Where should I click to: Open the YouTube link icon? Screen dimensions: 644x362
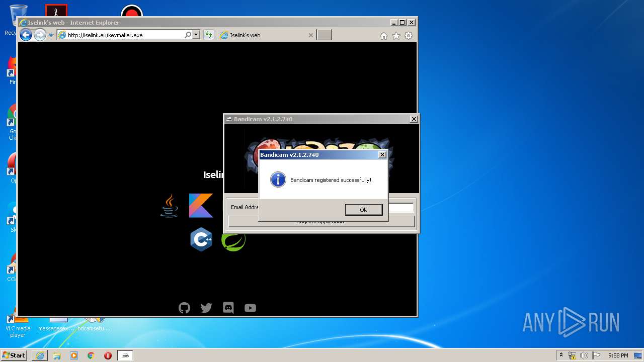250,308
